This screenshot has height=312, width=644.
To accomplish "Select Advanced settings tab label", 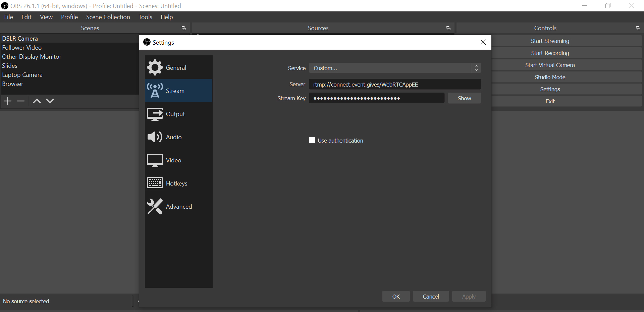I will click(x=179, y=207).
